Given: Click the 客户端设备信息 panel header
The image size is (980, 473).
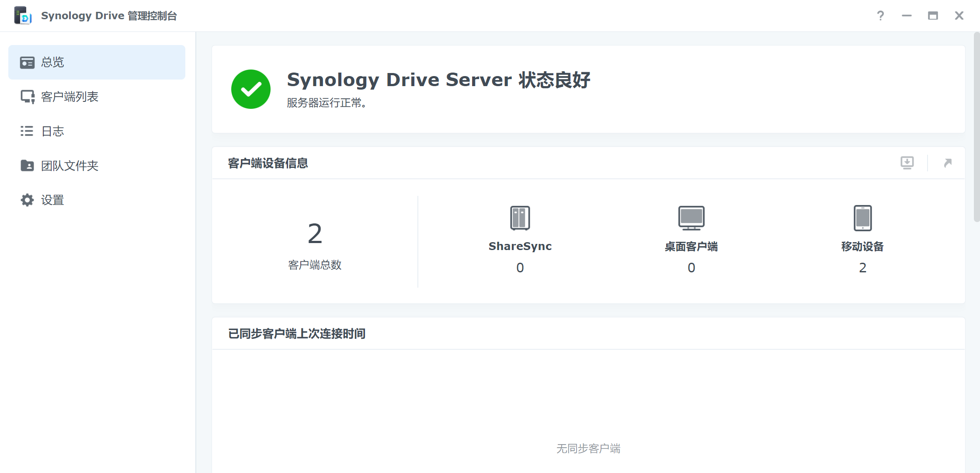Looking at the screenshot, I should click(x=268, y=163).
